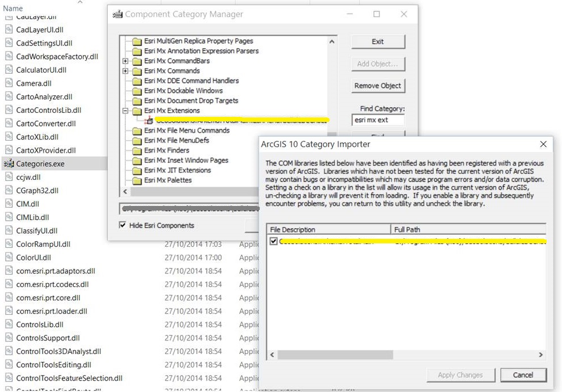Click the Esri Mx Dockable Windows folder icon
562x392 pixels.
pyautogui.click(x=137, y=91)
